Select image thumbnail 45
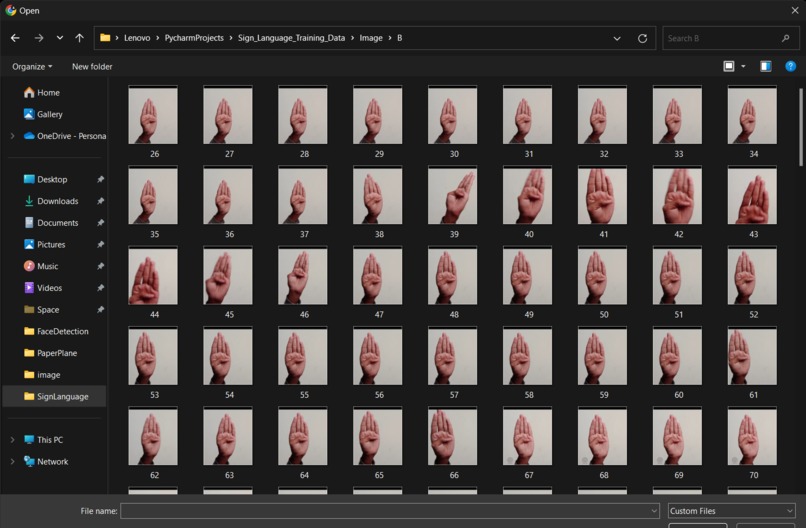The image size is (806, 528). point(228,276)
